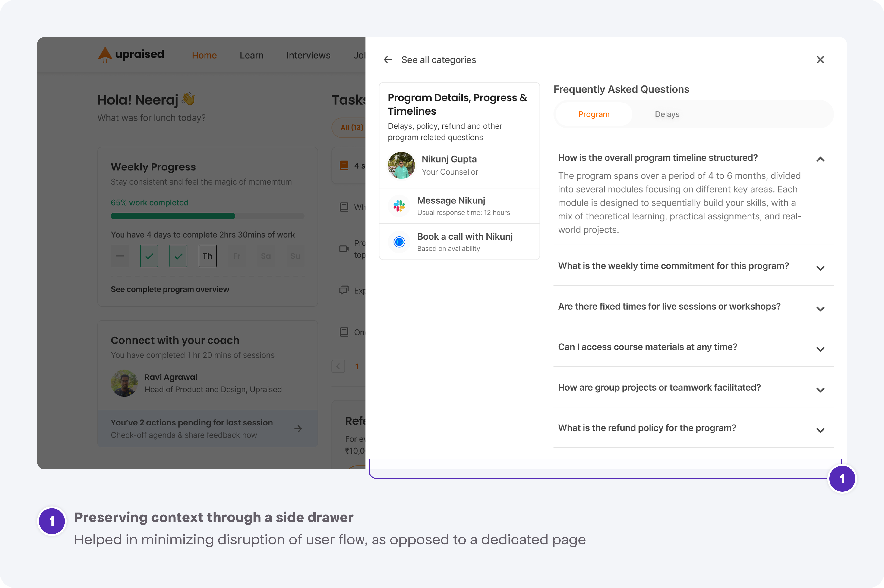Click page number 1 in Tasks pagination
Image resolution: width=884 pixels, height=588 pixels.
click(x=357, y=366)
